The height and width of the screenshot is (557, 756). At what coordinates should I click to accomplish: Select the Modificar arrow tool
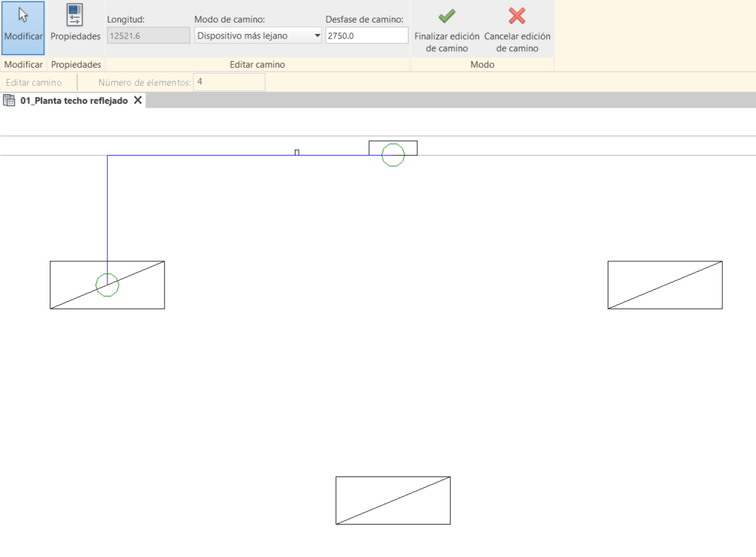(23, 28)
